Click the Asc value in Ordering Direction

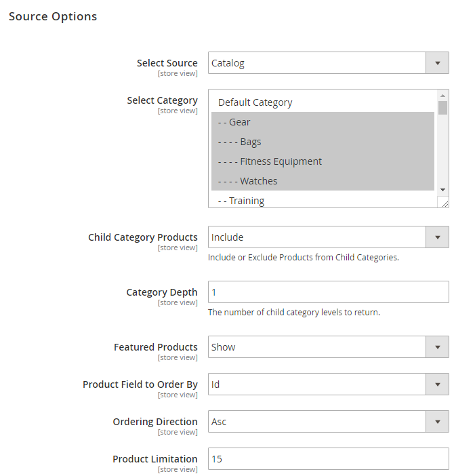point(219,422)
